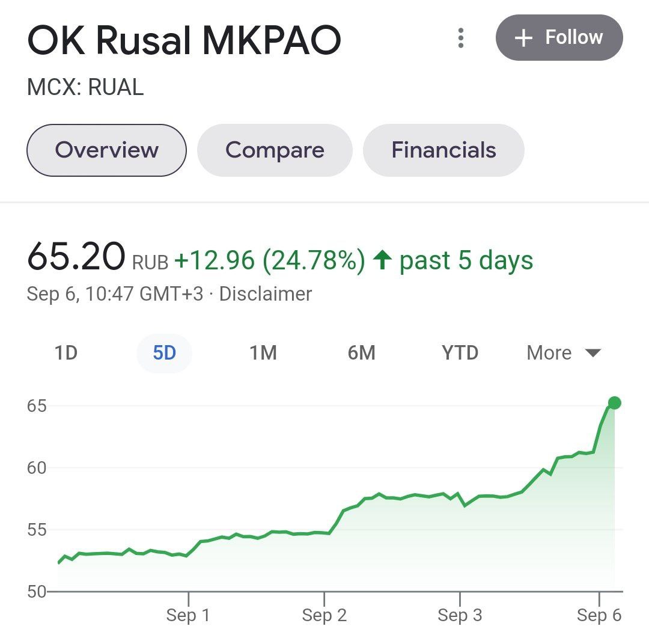Expand the More time ranges dropdown
The image size is (649, 644).
click(x=549, y=353)
